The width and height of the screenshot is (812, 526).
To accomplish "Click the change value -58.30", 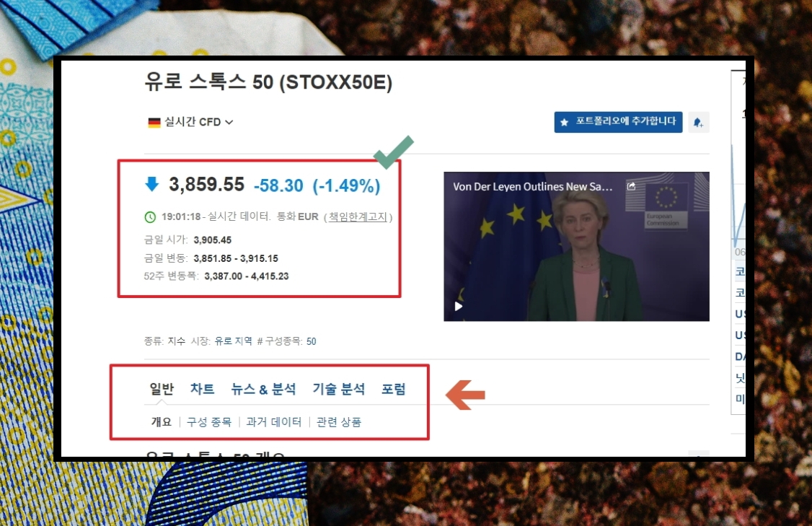I will (278, 185).
